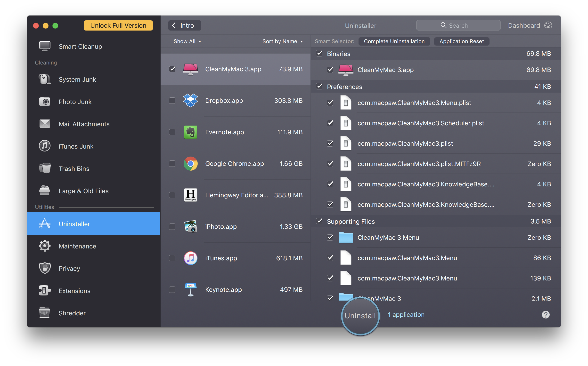Viewport: 588px width, 366px height.
Task: Open the Shredder utility
Action: click(x=72, y=313)
